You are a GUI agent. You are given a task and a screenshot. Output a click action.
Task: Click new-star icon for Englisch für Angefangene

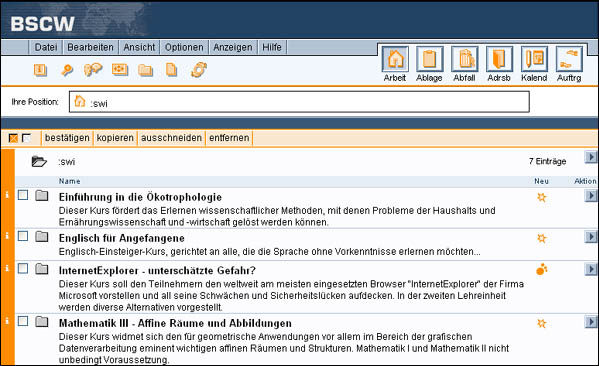[x=542, y=238]
